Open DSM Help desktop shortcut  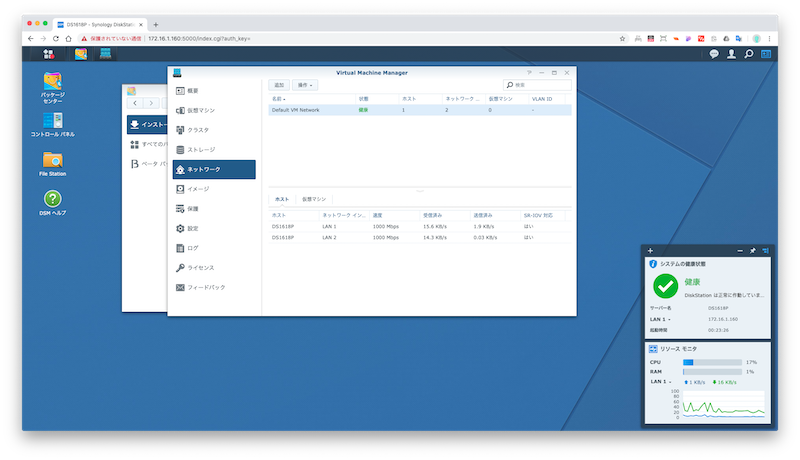coord(53,203)
